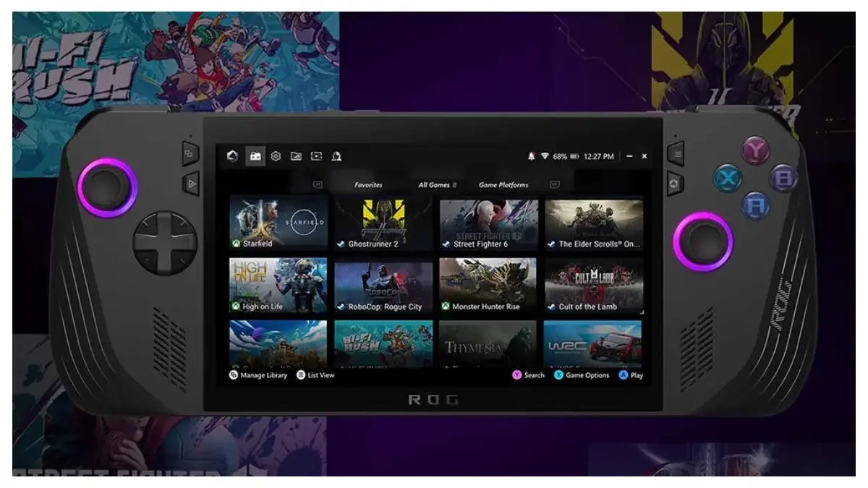
Task: Click the left bumper icon beside Favorites
Action: coord(317,185)
